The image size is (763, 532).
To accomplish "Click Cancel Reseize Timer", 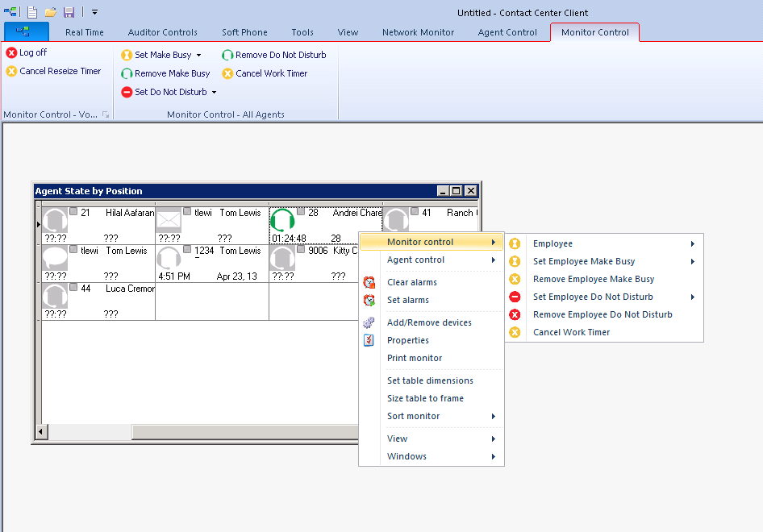I will (x=53, y=71).
